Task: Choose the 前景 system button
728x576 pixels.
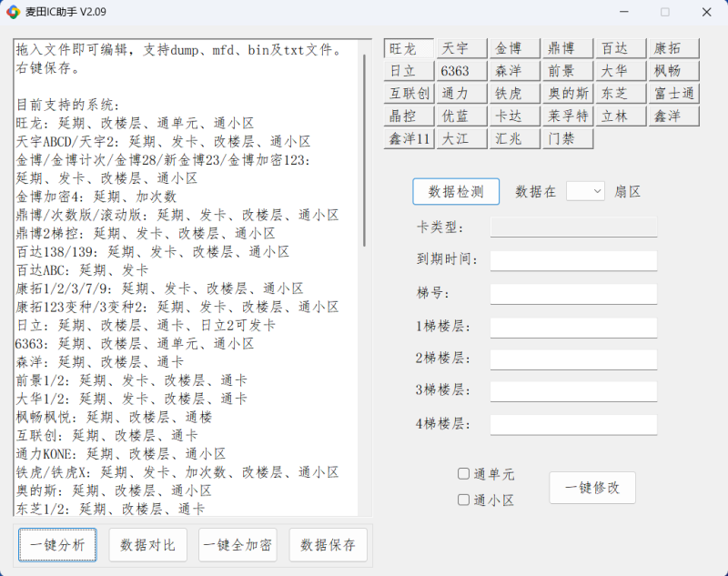Action: point(567,71)
